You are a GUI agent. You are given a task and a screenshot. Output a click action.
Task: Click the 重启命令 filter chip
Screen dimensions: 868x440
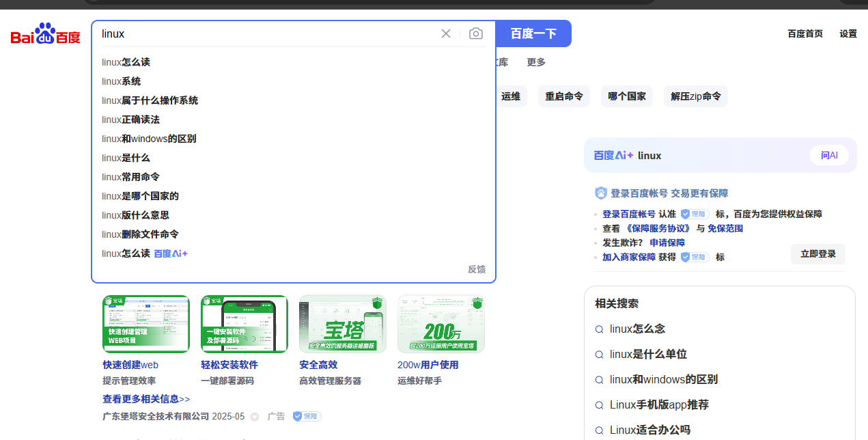564,96
